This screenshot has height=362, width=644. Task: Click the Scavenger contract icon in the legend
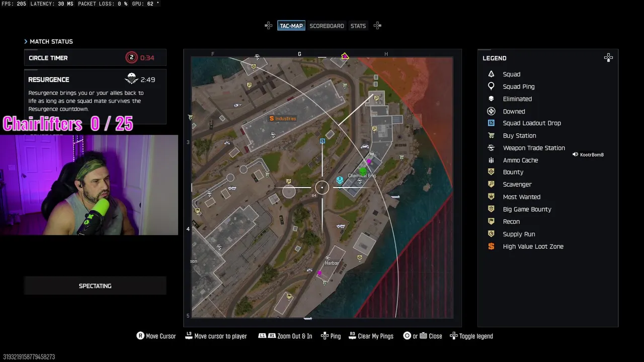(491, 184)
